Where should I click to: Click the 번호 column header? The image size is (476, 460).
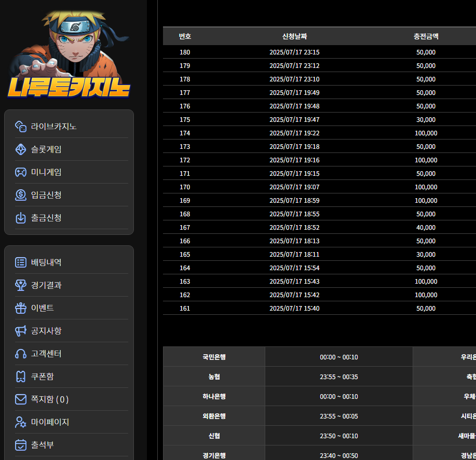click(185, 36)
